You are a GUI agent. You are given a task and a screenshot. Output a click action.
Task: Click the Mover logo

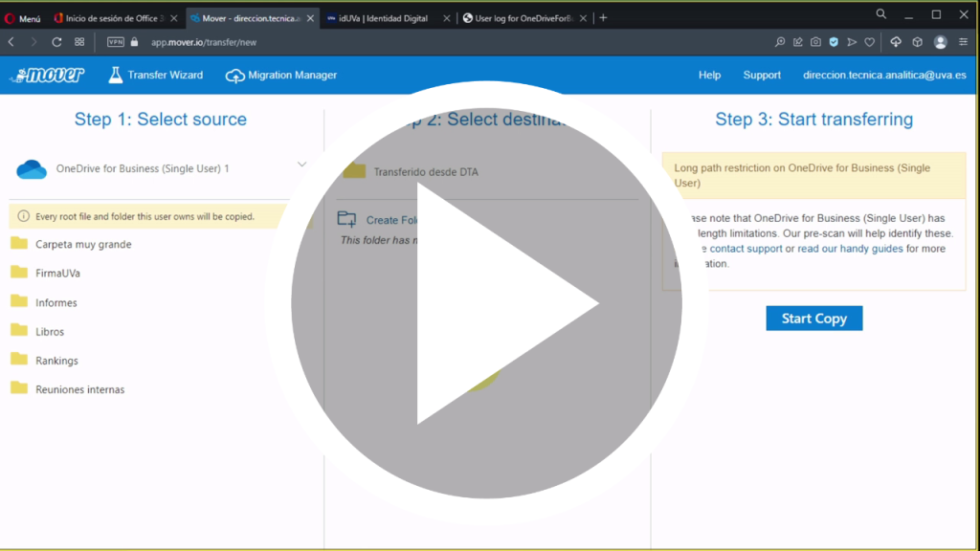(47, 75)
